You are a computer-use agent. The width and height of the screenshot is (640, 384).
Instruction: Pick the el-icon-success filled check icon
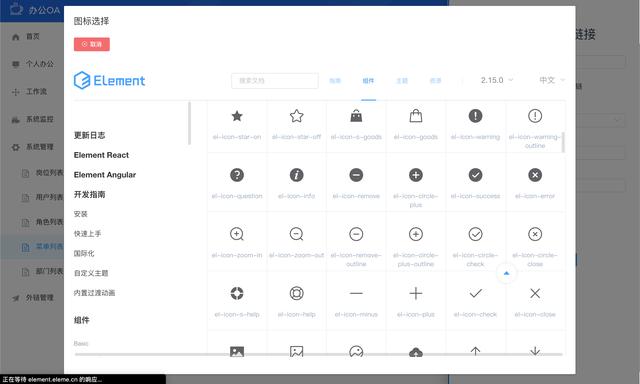coord(475,175)
